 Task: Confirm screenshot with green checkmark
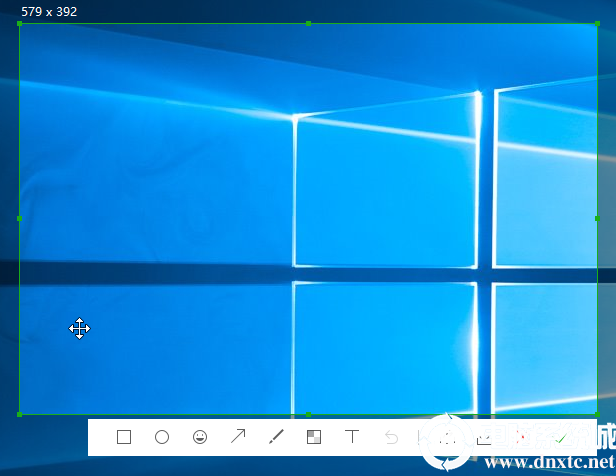tap(561, 437)
